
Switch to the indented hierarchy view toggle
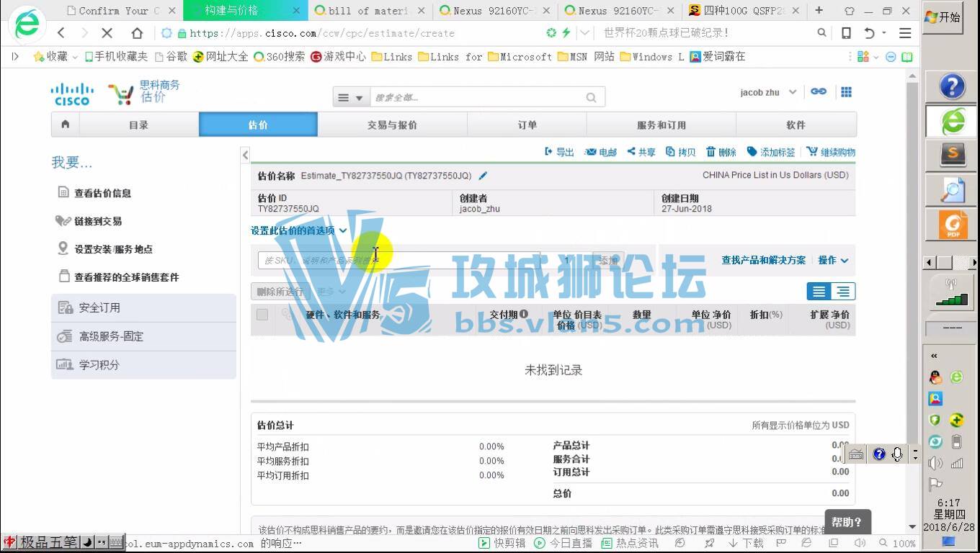843,291
